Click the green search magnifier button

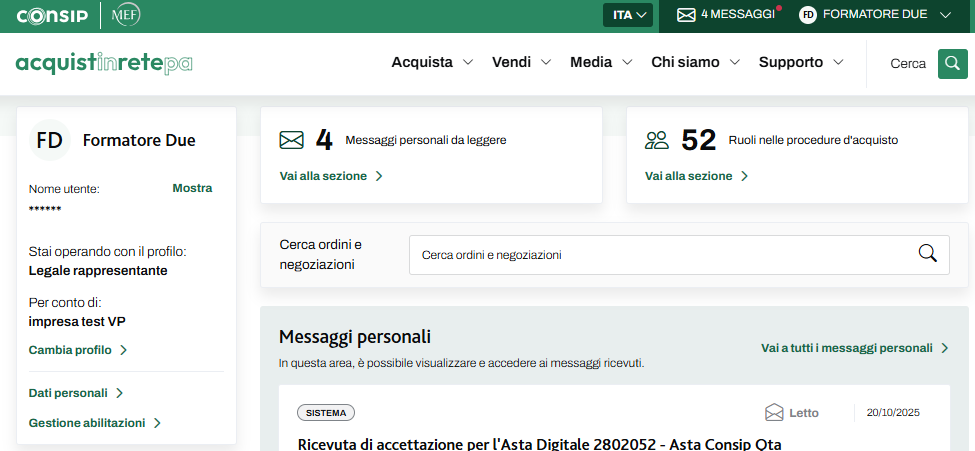[x=952, y=64]
